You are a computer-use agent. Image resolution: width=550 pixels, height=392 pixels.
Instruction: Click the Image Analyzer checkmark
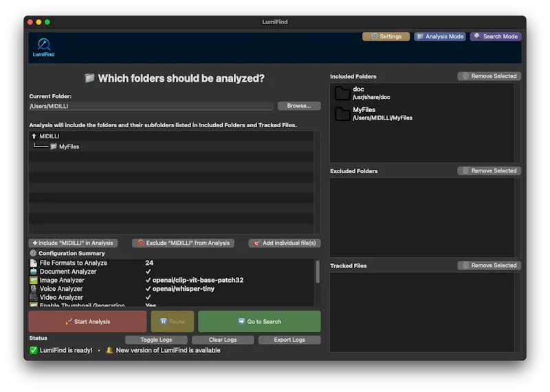148,280
